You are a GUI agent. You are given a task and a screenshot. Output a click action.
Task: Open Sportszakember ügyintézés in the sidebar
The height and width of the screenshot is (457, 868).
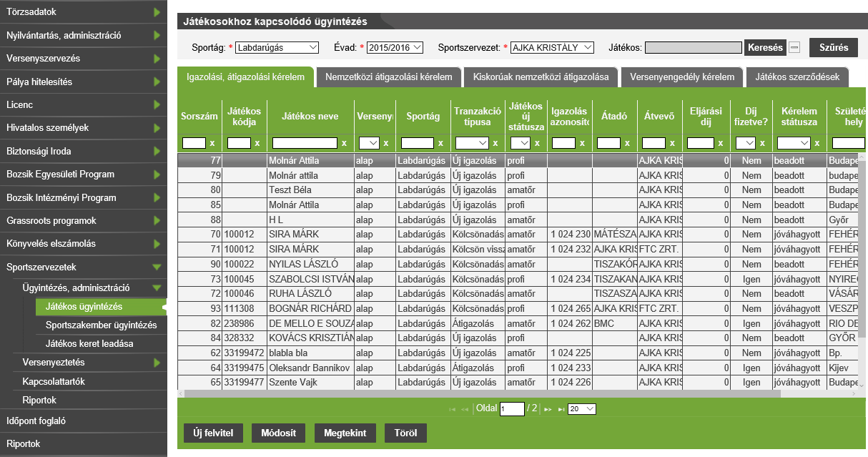pyautogui.click(x=100, y=325)
